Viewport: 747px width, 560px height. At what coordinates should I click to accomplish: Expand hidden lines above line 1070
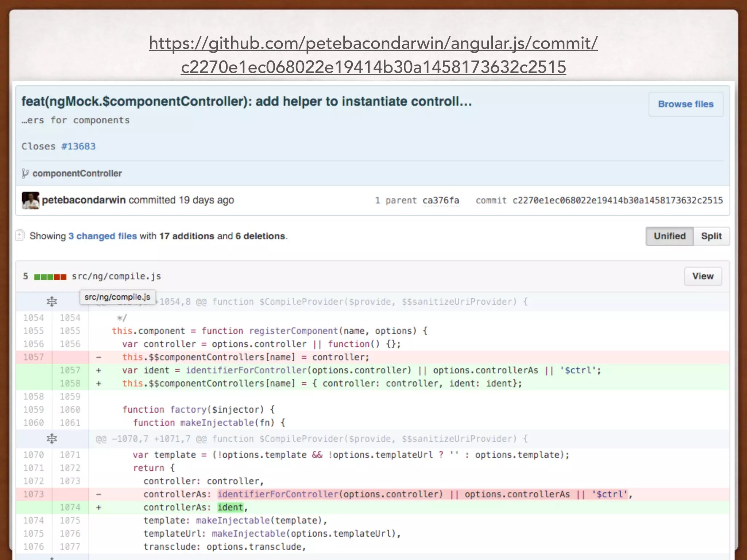pyautogui.click(x=52, y=439)
